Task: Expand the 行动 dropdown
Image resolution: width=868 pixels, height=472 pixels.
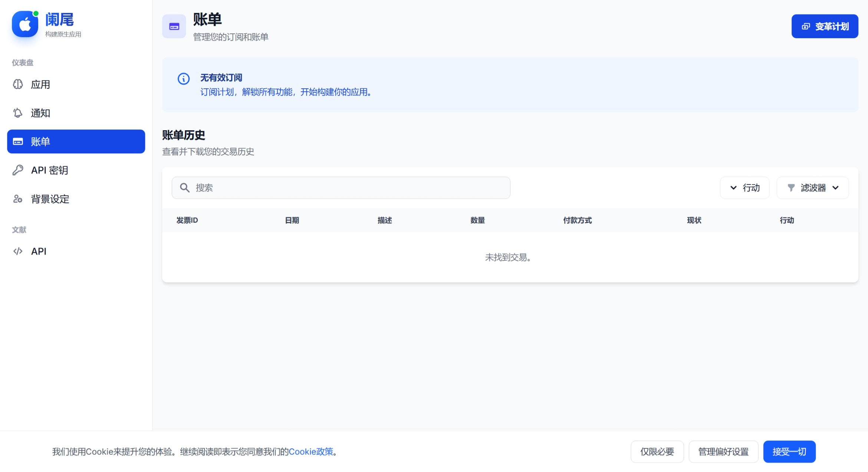Action: point(744,187)
